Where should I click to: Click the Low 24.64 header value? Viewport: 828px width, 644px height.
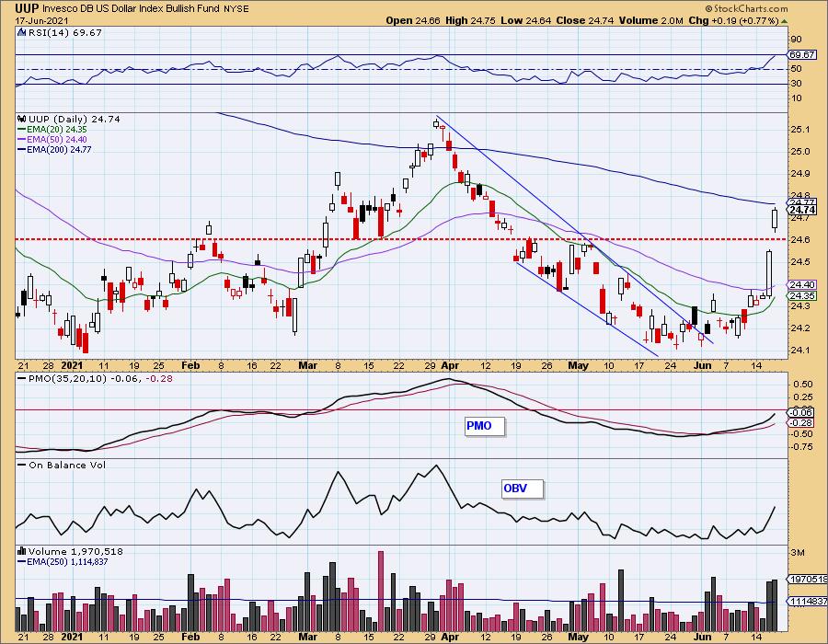tap(526, 20)
